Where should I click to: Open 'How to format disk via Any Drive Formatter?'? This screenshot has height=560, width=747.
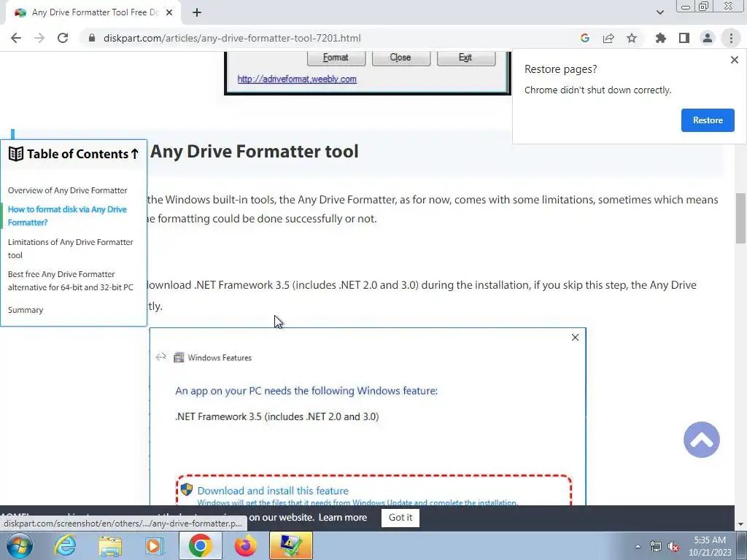[67, 216]
